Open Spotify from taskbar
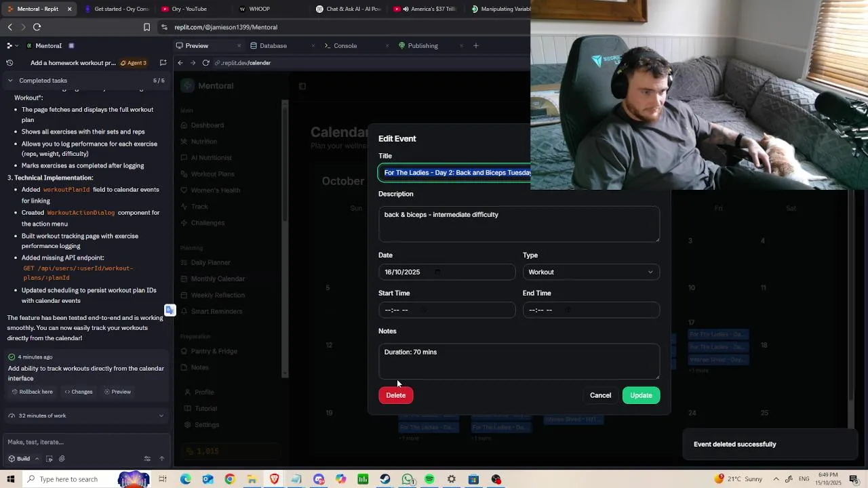868x488 pixels. (429, 479)
